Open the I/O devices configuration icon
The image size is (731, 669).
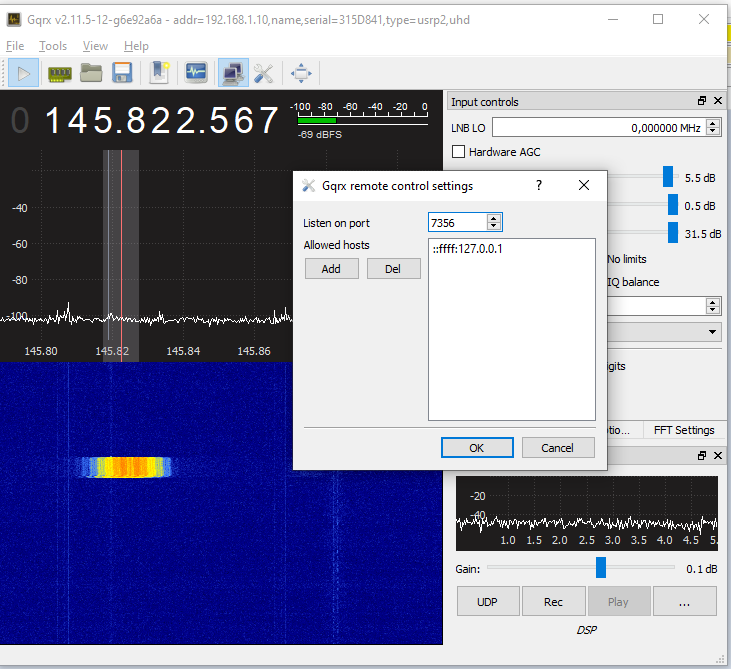pyautogui.click(x=60, y=73)
